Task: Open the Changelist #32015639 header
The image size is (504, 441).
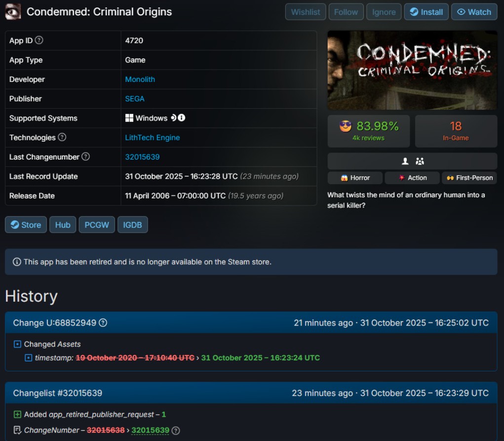Action: (x=58, y=393)
